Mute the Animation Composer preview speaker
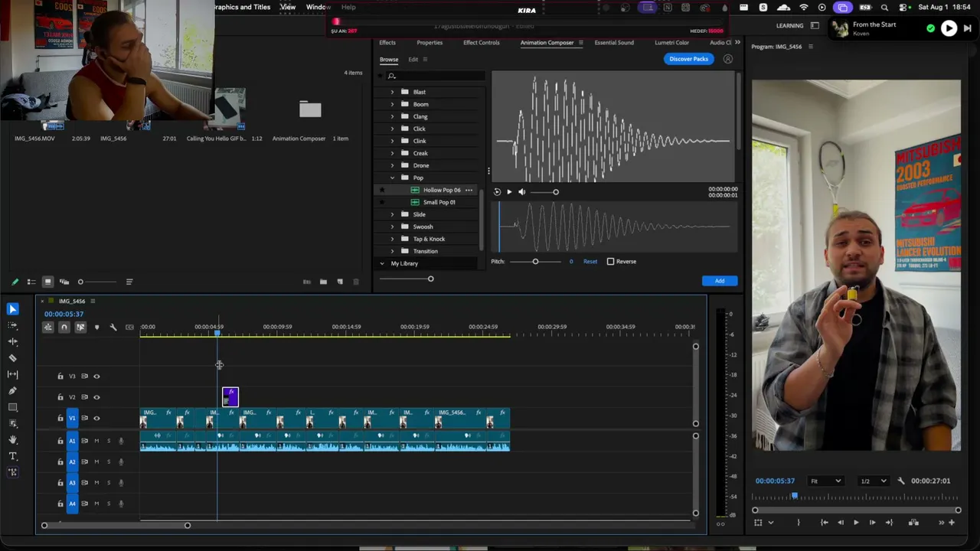This screenshot has height=551, width=980. point(521,192)
